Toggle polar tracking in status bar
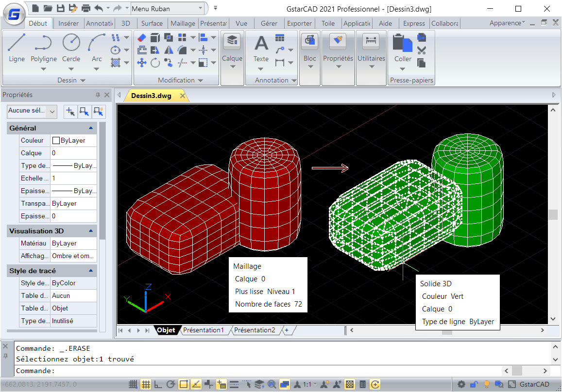 click(x=170, y=385)
